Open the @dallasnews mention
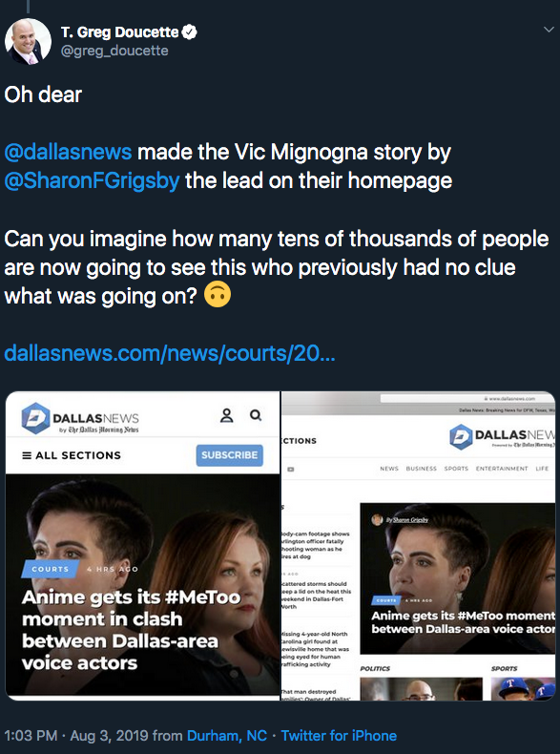Image resolution: width=560 pixels, height=754 pixels. pos(68,153)
